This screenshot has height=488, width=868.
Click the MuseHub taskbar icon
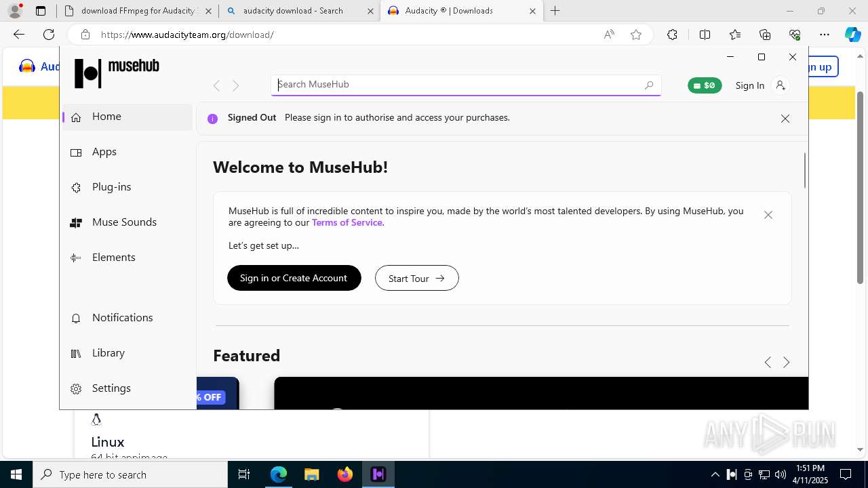[378, 474]
